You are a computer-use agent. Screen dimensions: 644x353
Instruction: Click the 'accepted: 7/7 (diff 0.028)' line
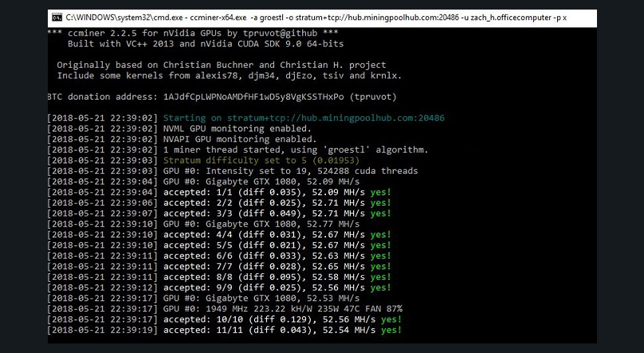pyautogui.click(x=219, y=267)
